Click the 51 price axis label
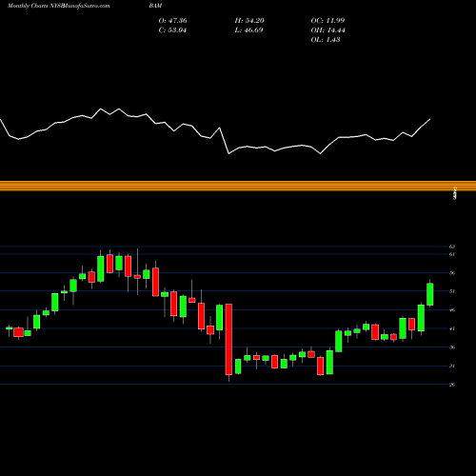Image resolution: width=476 pixels, height=476 pixels. tap(452, 291)
